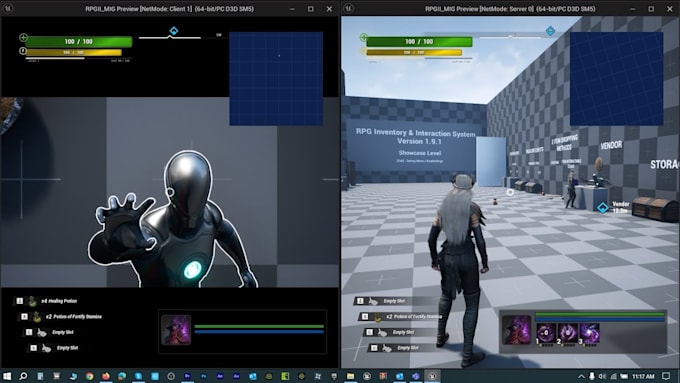Viewport: 680px width, 383px height.
Task: Click taskbar clock showing 11:17 AM
Action: [643, 376]
